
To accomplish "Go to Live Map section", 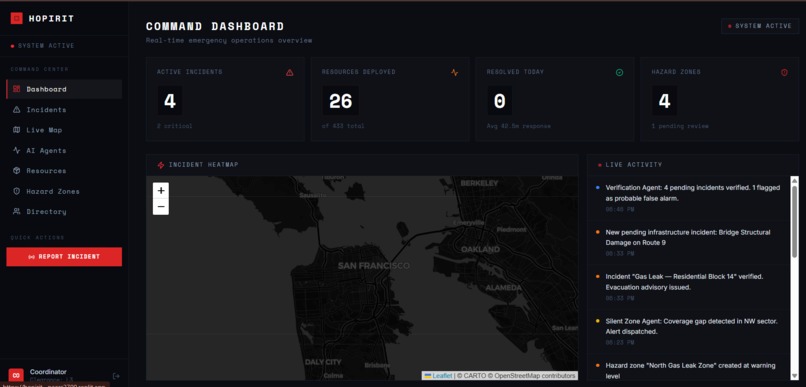I will [x=64, y=130].
